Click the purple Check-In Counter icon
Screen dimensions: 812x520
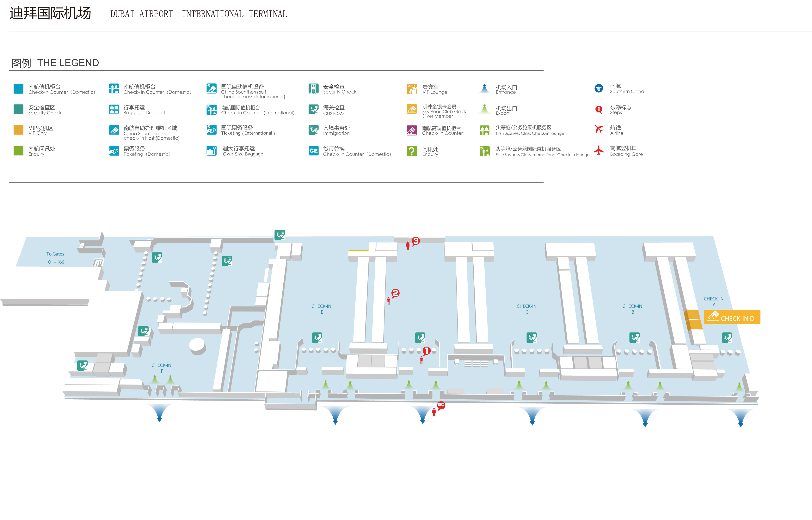[411, 130]
